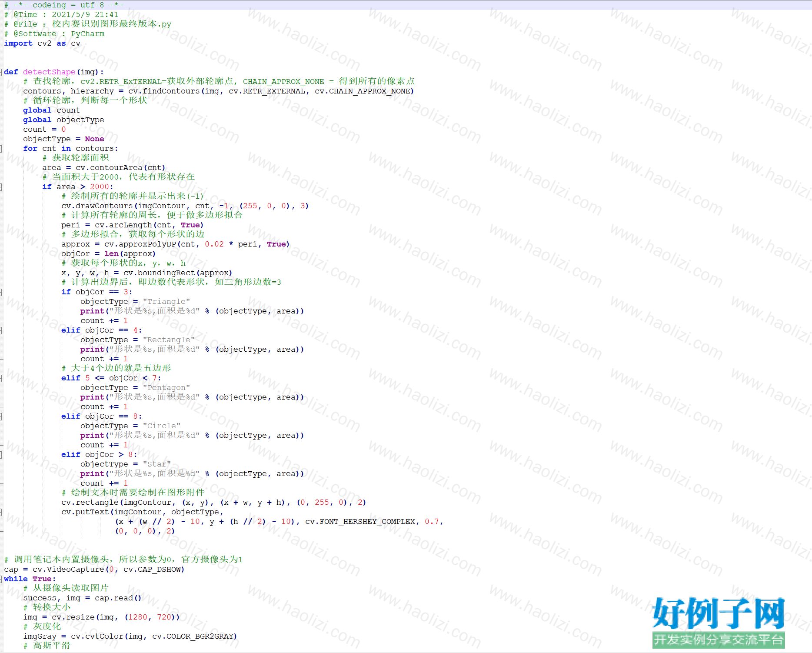
Task: Click 'elif objCor == 8' condition
Action: 102,416
